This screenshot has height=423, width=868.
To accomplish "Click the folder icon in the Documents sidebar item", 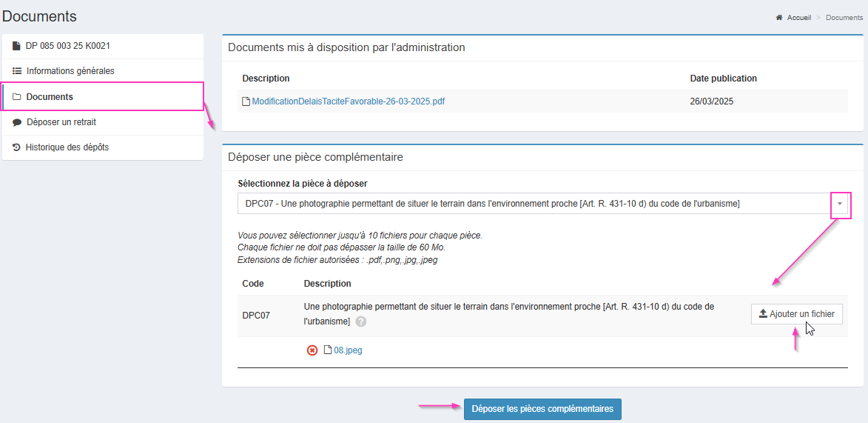I will (x=16, y=97).
